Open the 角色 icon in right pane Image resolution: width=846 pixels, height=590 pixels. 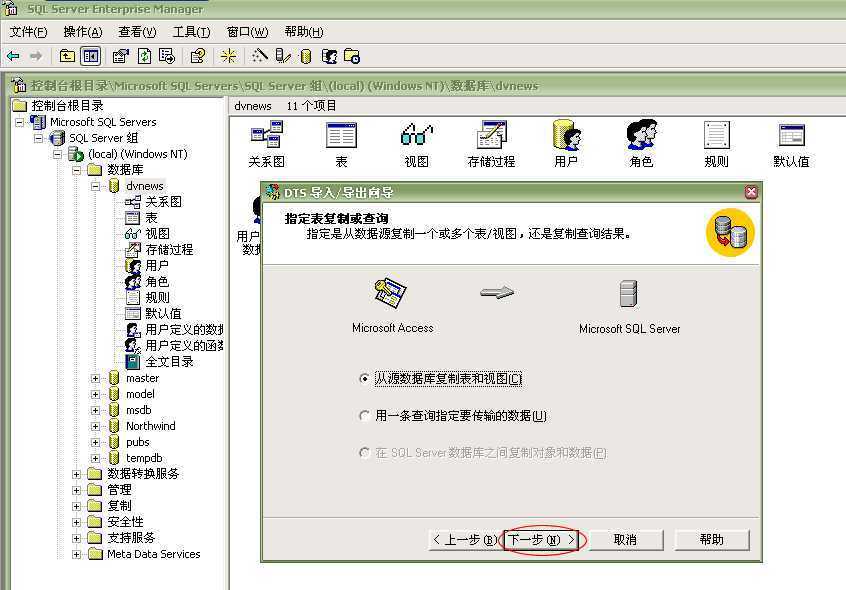pos(641,144)
